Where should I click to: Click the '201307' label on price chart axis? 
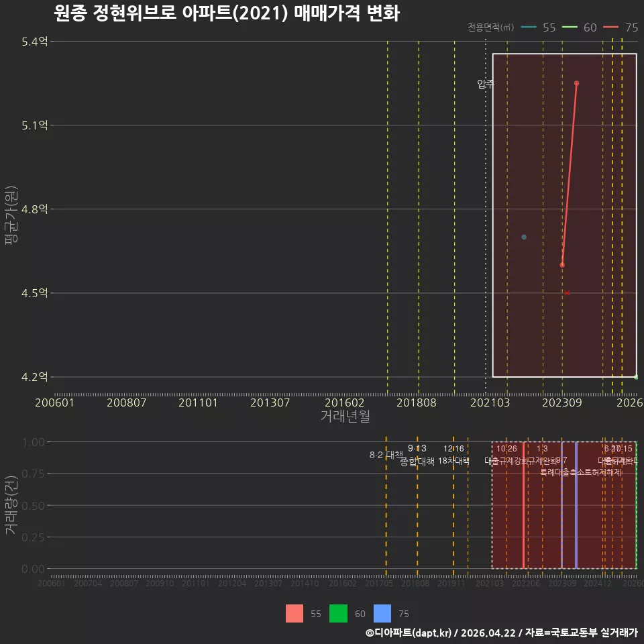click(270, 402)
